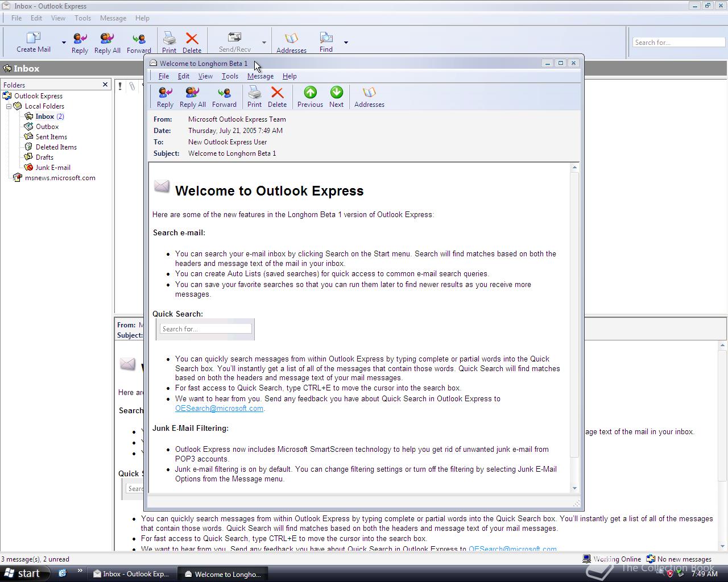Open the View menu in the message window
The height and width of the screenshot is (582, 728).
point(205,76)
